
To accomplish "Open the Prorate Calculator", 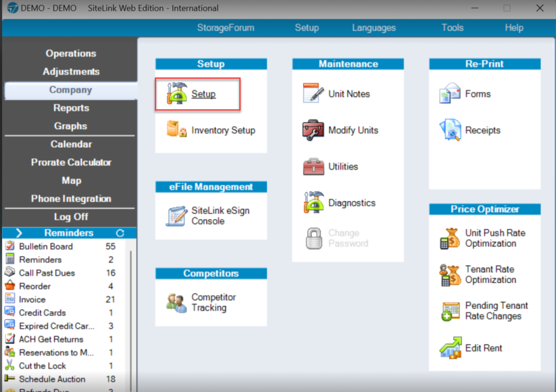I will [70, 162].
